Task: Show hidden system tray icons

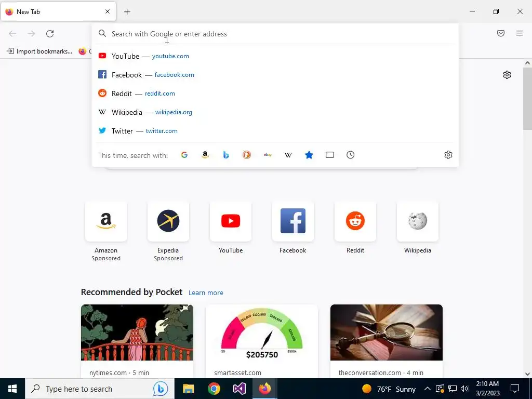Action: click(x=428, y=389)
